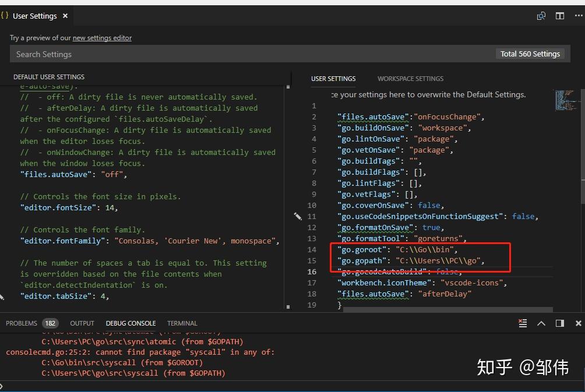
Task: Click the open settings JSON icon
Action: point(541,16)
